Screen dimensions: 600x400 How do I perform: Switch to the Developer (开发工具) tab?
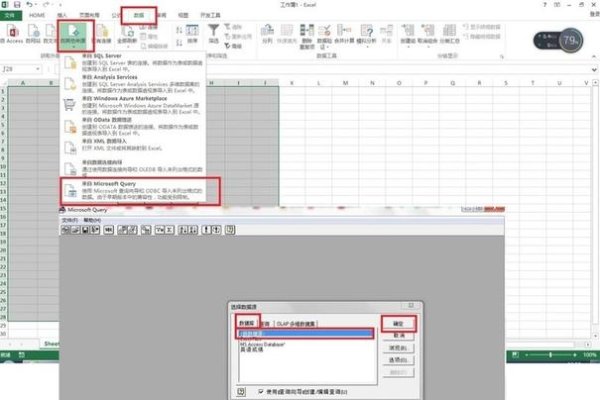[210, 15]
